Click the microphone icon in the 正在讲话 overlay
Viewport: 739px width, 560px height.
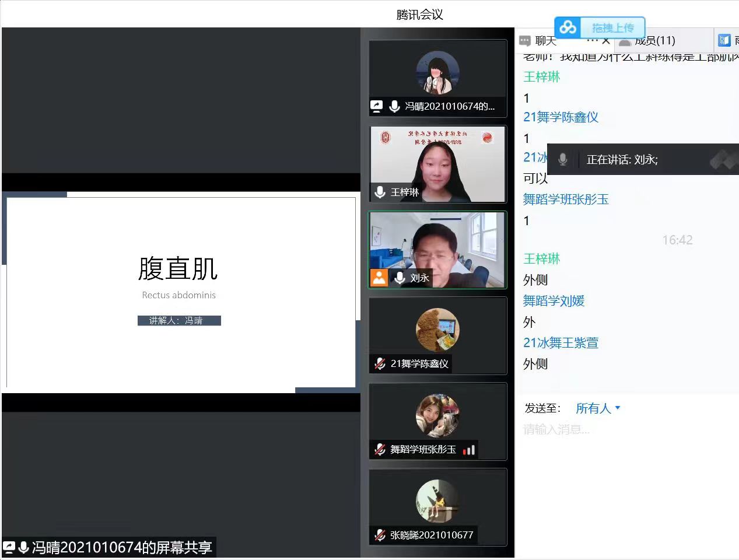pos(563,159)
